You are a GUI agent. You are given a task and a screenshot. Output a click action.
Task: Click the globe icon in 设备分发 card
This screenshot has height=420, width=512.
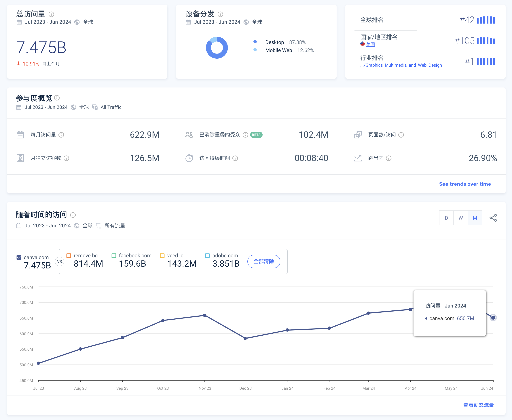tap(246, 22)
